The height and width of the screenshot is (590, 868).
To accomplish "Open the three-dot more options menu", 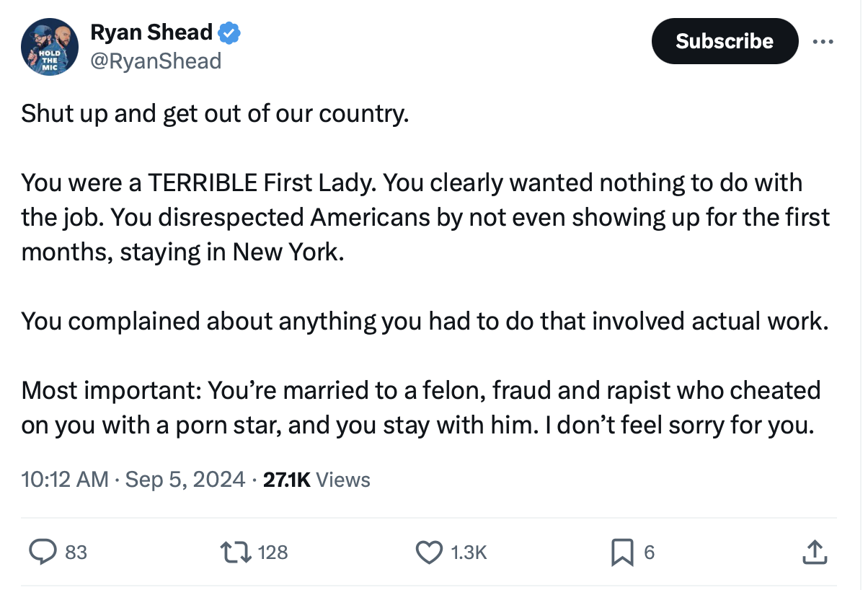I will 822,41.
